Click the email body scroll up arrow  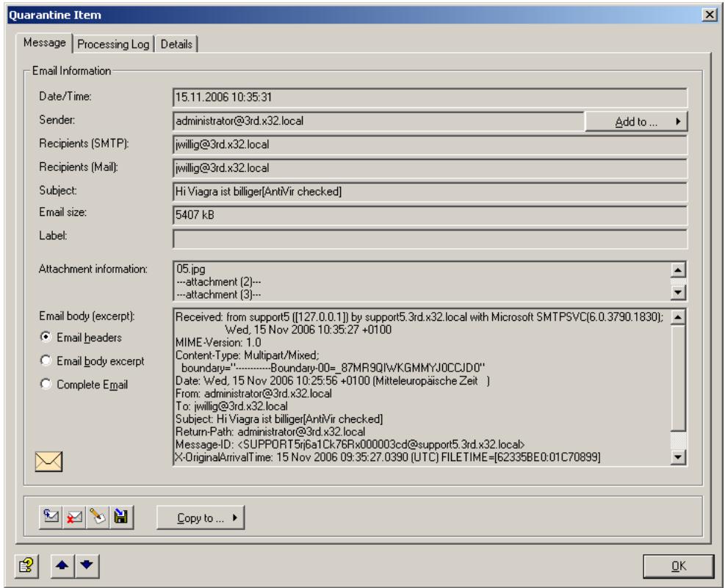click(678, 317)
